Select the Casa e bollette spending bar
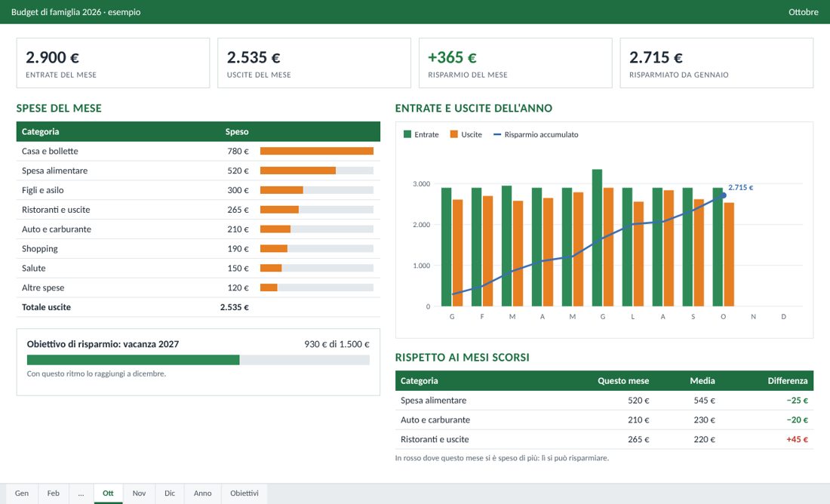This screenshot has height=504, width=830. coord(317,151)
